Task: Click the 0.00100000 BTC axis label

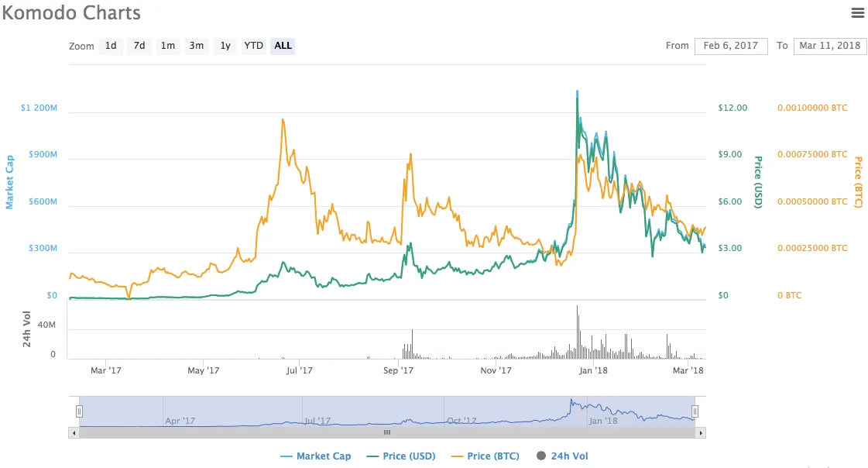Action: 812,108
